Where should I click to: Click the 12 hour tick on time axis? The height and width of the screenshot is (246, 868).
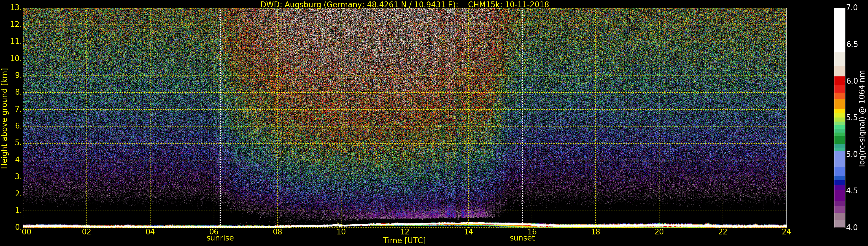(x=405, y=232)
